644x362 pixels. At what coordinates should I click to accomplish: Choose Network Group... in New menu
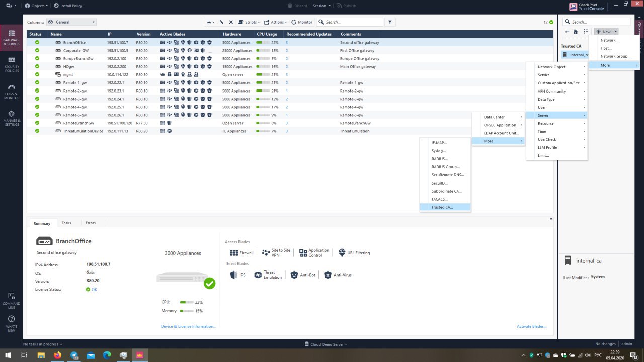614,56
